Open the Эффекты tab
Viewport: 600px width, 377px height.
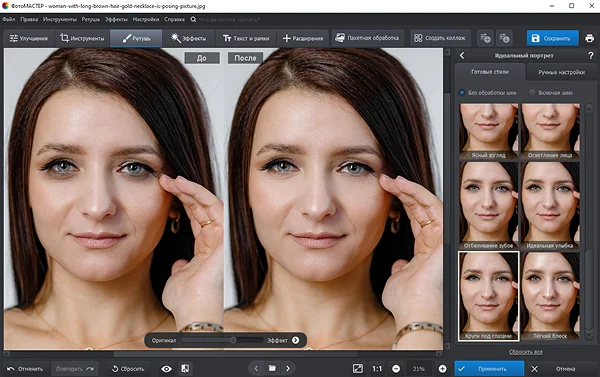189,38
